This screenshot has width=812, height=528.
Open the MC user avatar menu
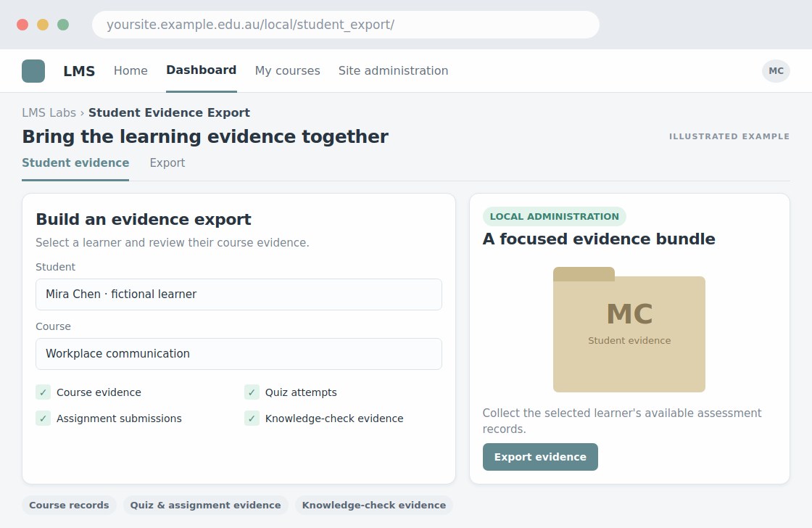776,71
